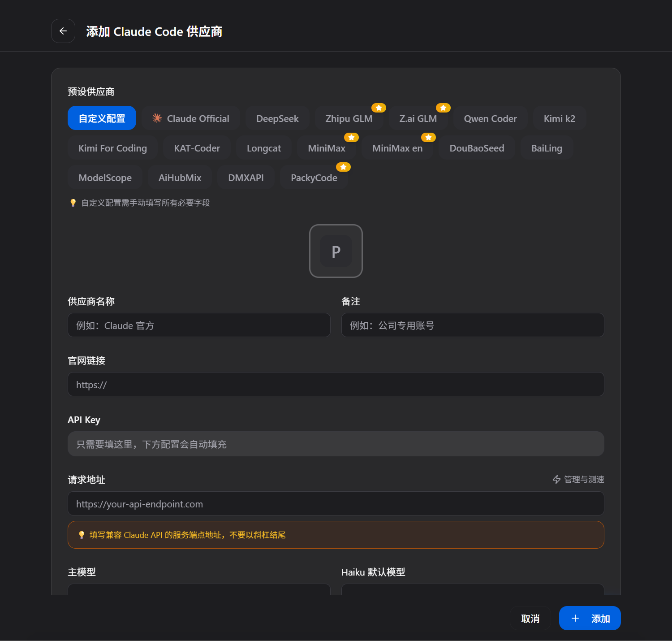Image resolution: width=672 pixels, height=641 pixels.
Task: Click the star badge on Zhipu GLM
Action: pyautogui.click(x=379, y=108)
